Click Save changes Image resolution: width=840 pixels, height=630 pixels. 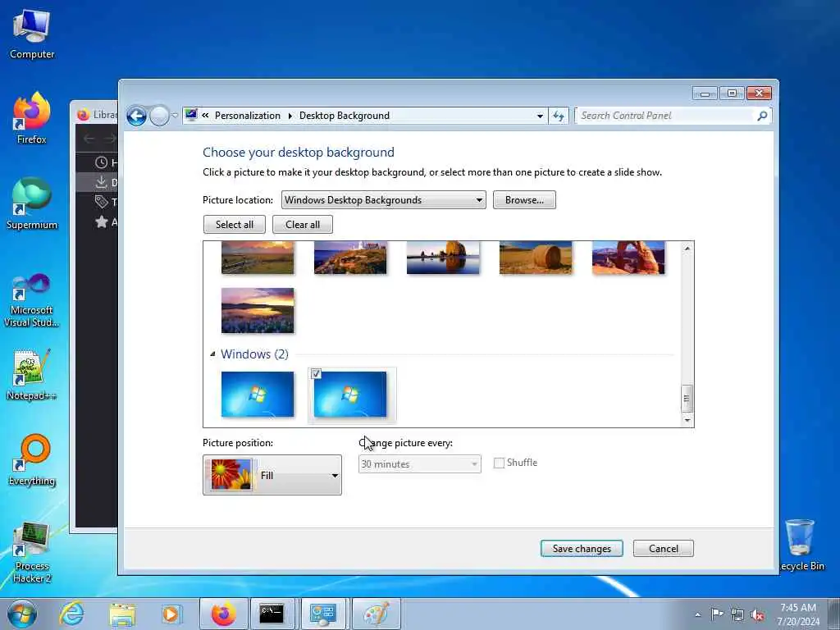coord(582,549)
